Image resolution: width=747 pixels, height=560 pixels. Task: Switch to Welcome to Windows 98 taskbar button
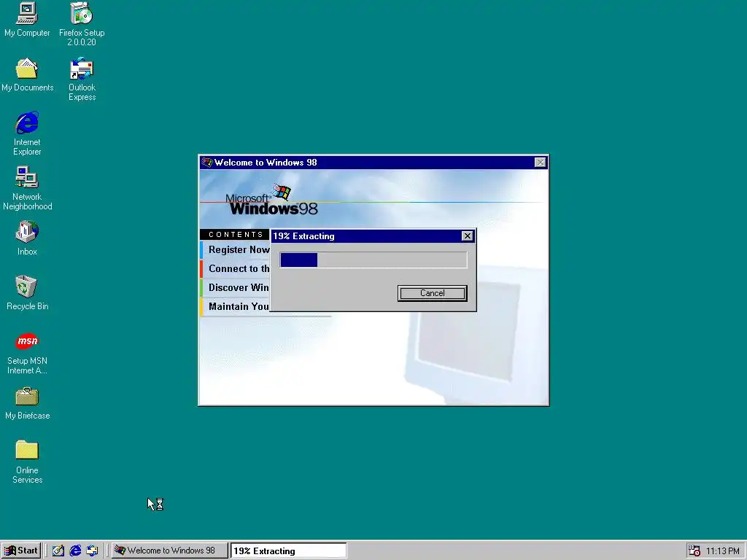169,551
